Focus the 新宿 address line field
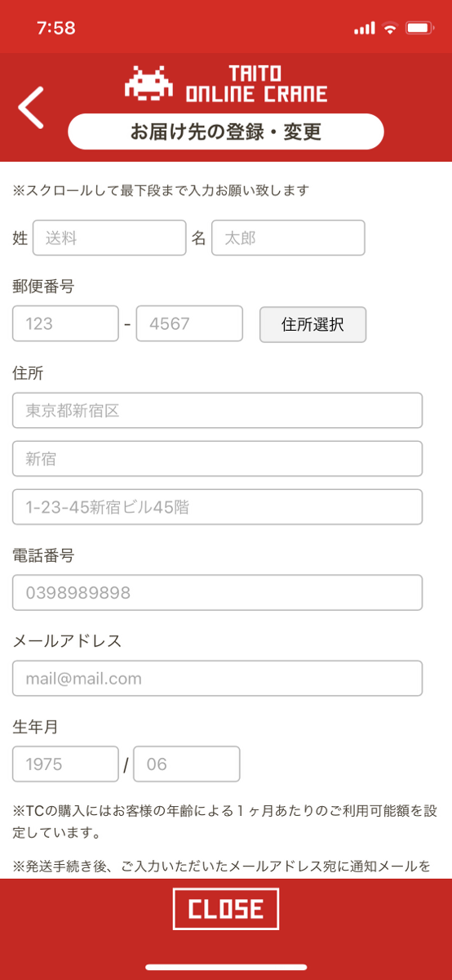The image size is (452, 980). (x=217, y=459)
